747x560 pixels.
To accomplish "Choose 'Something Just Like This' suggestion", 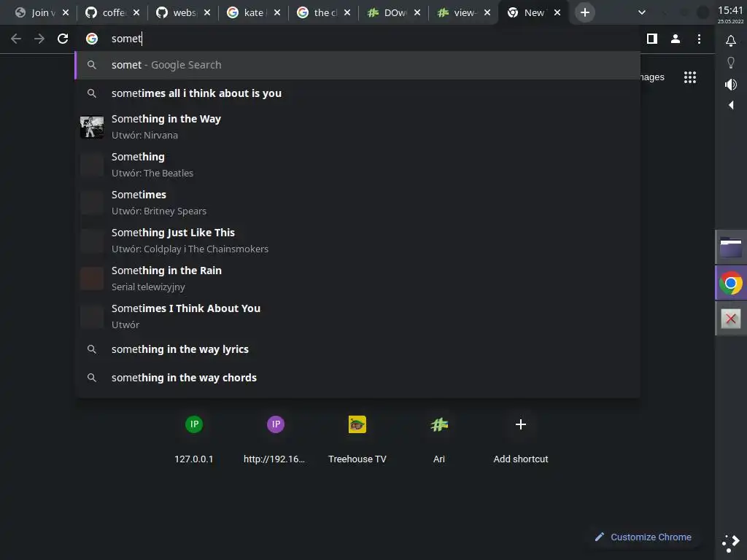I will (x=357, y=241).
